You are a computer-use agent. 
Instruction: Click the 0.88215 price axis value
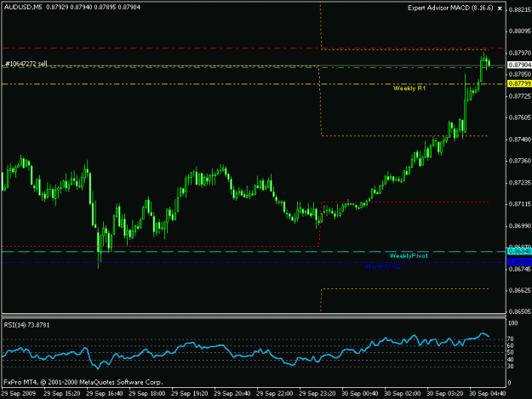coord(520,10)
